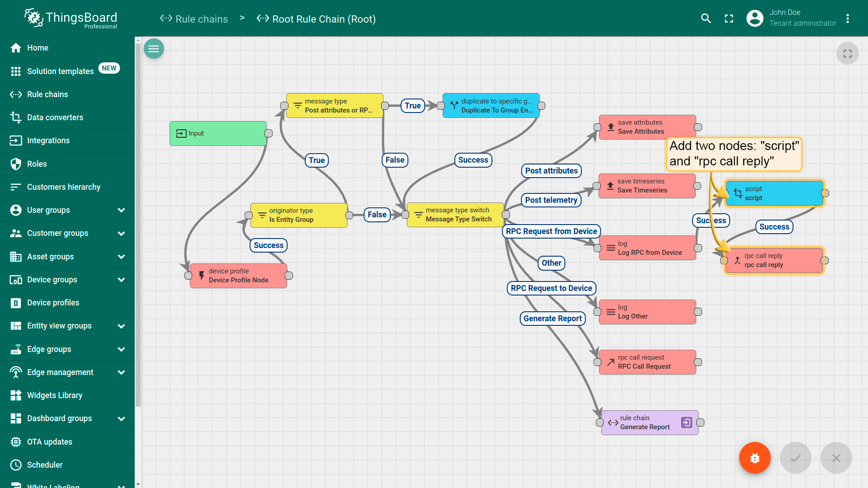
Task: Open the Generate Report rule chain node icon
Action: [686, 422]
